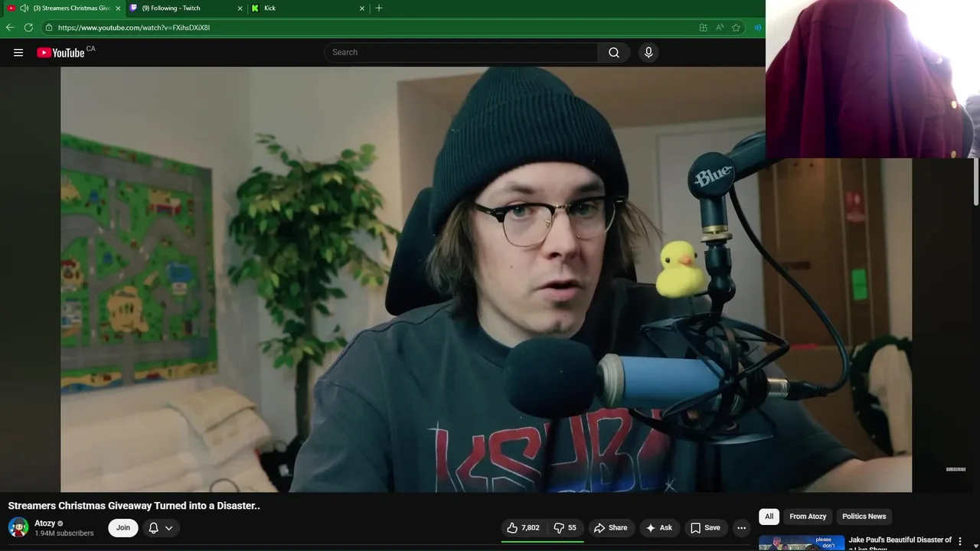
Task: Open the YouTube hamburger guide menu
Action: point(18,53)
